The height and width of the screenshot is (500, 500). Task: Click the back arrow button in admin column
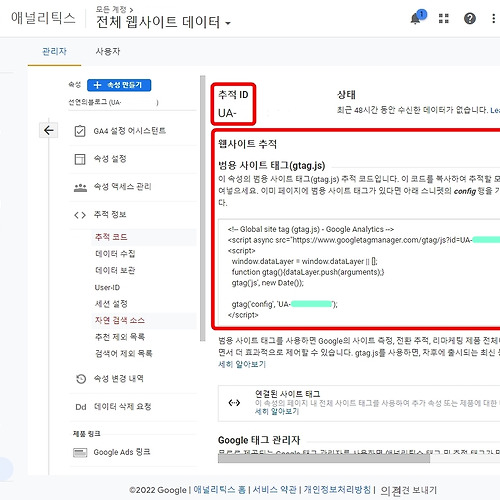click(x=49, y=130)
